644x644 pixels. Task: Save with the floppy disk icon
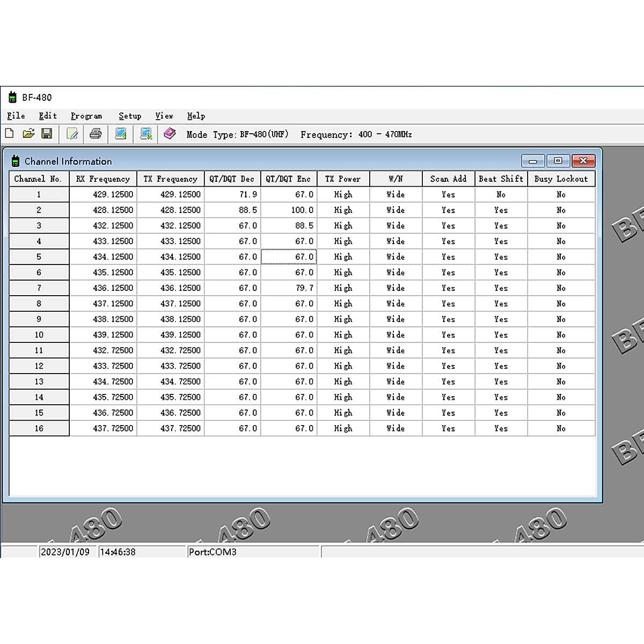(47, 134)
